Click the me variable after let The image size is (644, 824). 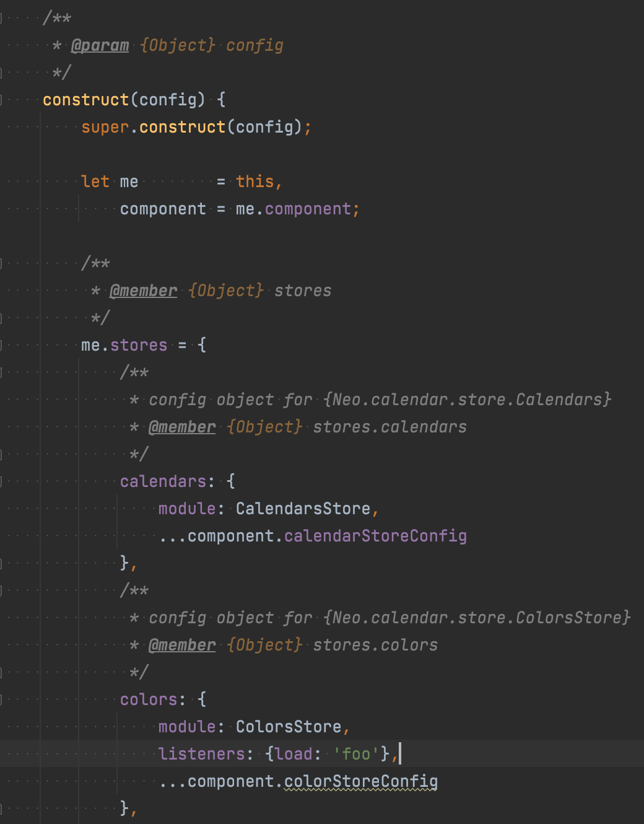129,182
